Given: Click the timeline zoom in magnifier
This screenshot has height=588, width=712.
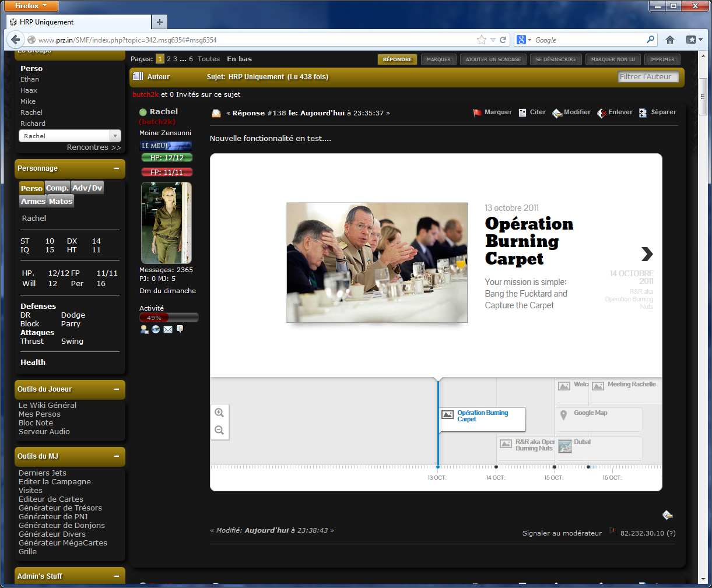Looking at the screenshot, I should tap(219, 413).
